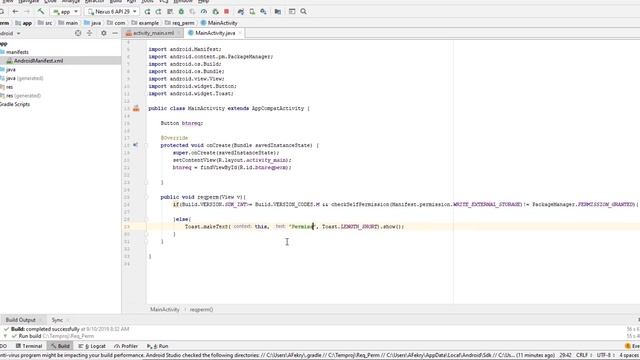Viewport: 640px width, 360px height.
Task: Click the UTF-8 encoding in status bar
Action: (604, 355)
